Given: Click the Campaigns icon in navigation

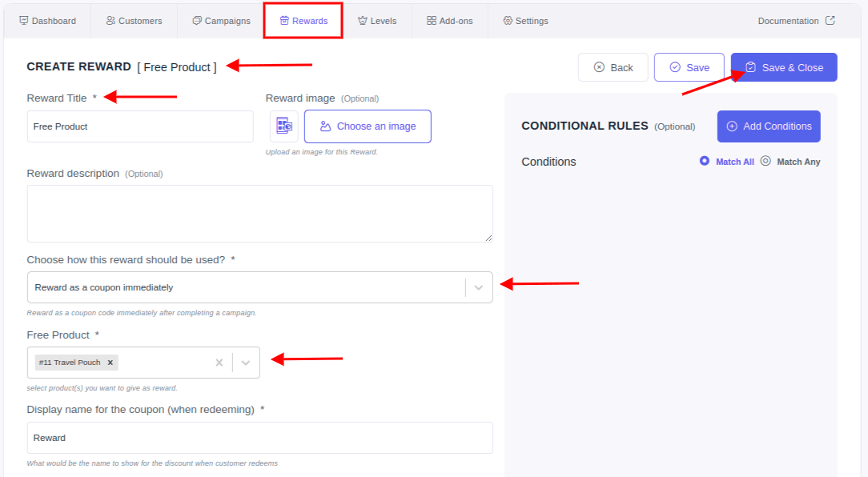Looking at the screenshot, I should (196, 21).
